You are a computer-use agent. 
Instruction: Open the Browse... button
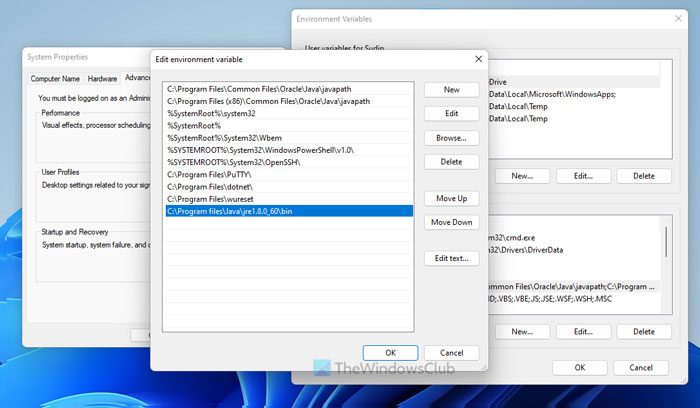click(451, 138)
